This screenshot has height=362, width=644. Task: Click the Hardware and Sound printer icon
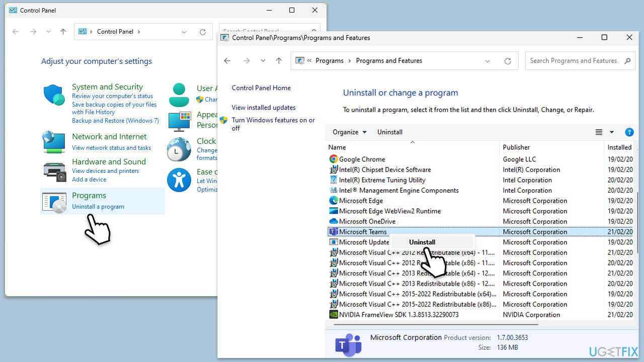[x=55, y=171]
